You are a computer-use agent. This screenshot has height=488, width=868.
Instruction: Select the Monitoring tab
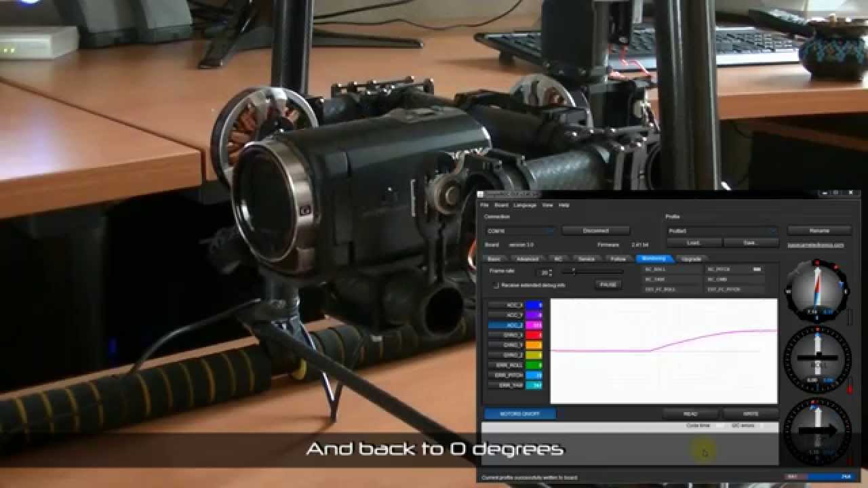pyautogui.click(x=654, y=259)
